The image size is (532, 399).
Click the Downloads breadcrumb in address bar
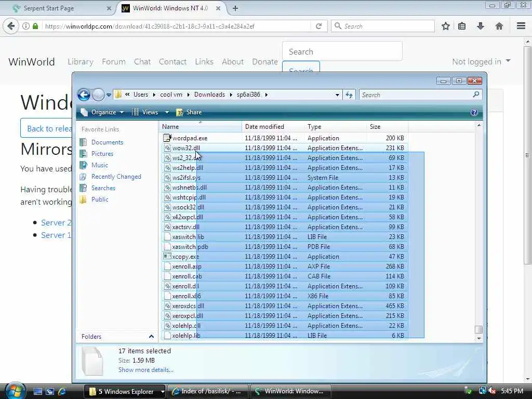209,95
